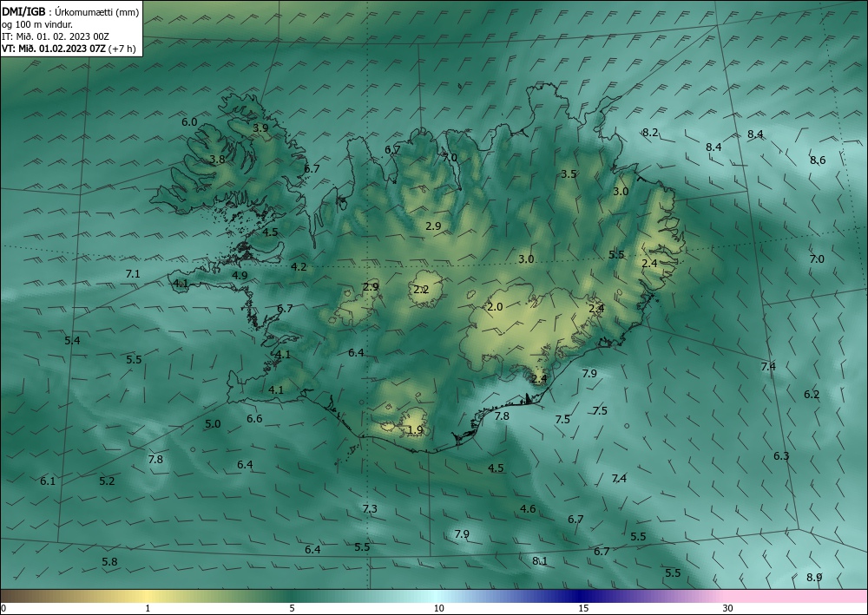Click the 4.2 value on the map
The image size is (868, 615).
pos(299,266)
